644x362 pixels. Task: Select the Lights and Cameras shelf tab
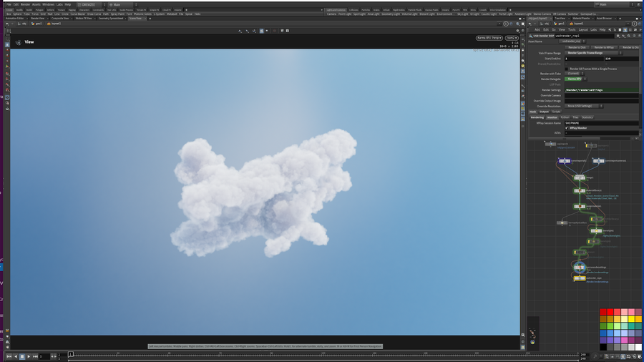click(x=336, y=10)
